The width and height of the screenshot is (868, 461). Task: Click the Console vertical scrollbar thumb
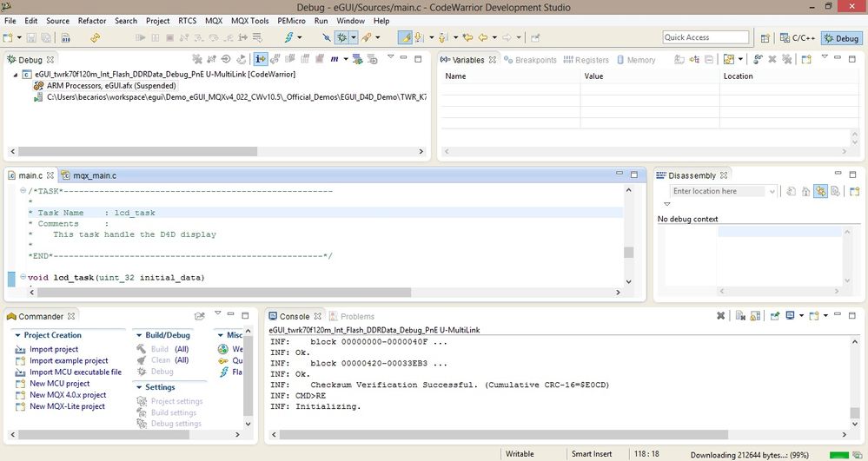pos(855,413)
